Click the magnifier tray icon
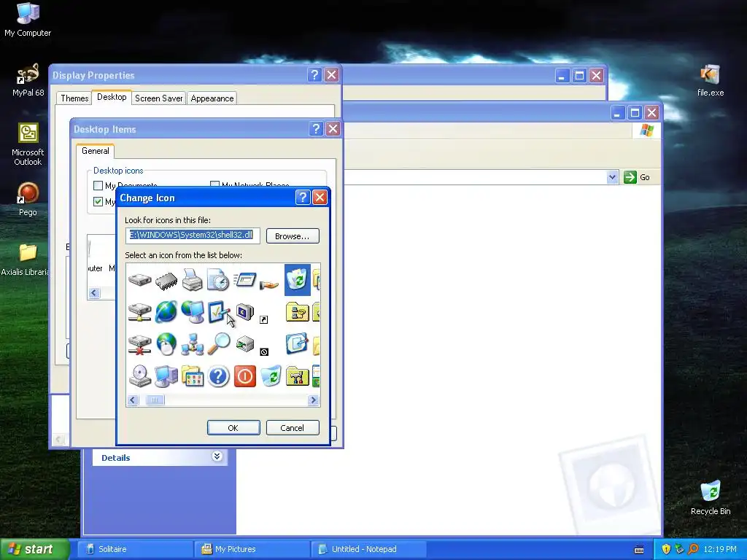 [694, 549]
